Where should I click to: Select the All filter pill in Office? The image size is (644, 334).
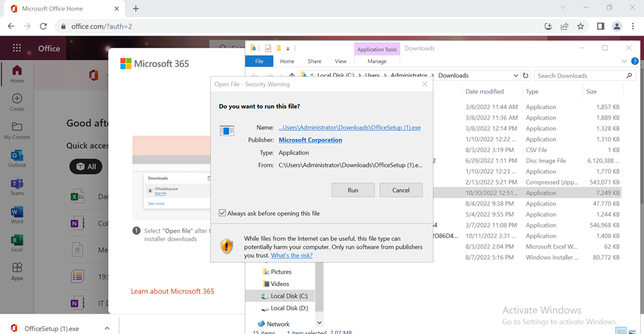click(86, 167)
